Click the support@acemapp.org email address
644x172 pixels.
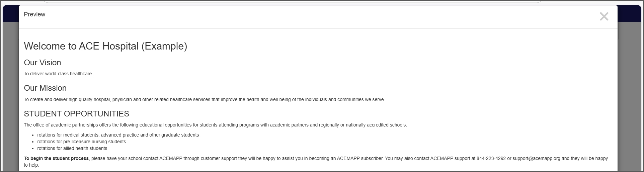coord(536,158)
